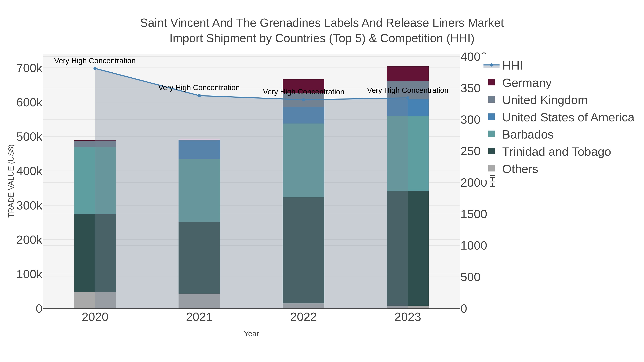The height and width of the screenshot is (362, 644).
Task: Toggle the Barbados legend entry
Action: click(x=521, y=135)
